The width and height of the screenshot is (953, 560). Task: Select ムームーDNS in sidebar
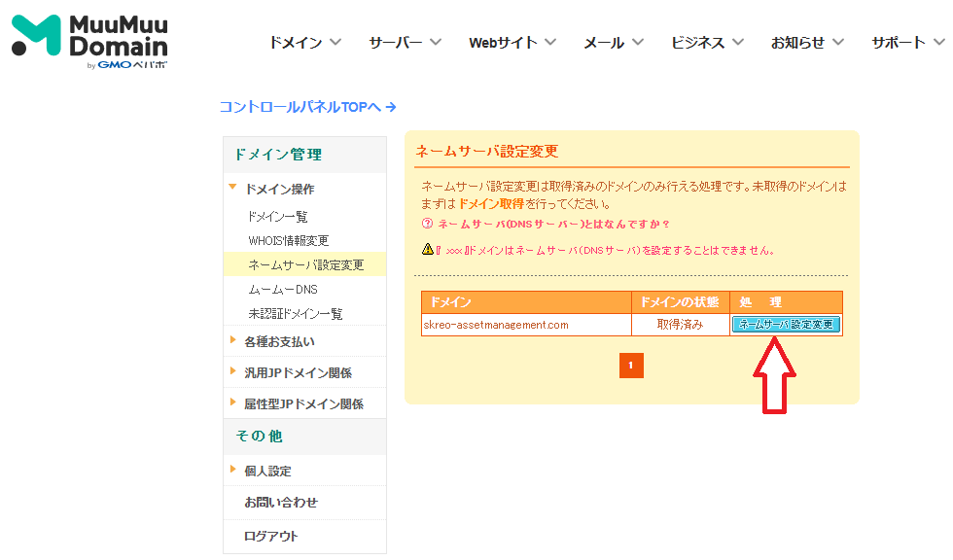click(x=282, y=290)
